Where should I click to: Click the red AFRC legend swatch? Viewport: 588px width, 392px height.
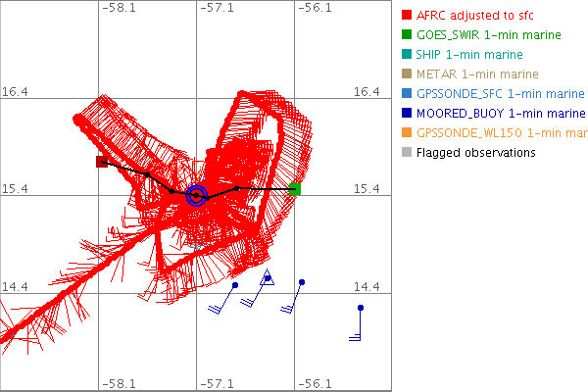(x=407, y=16)
